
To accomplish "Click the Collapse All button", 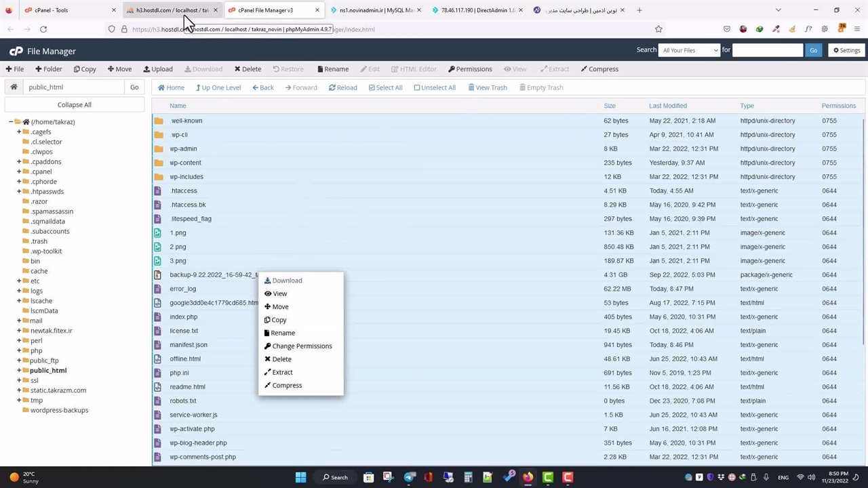I will (x=75, y=105).
